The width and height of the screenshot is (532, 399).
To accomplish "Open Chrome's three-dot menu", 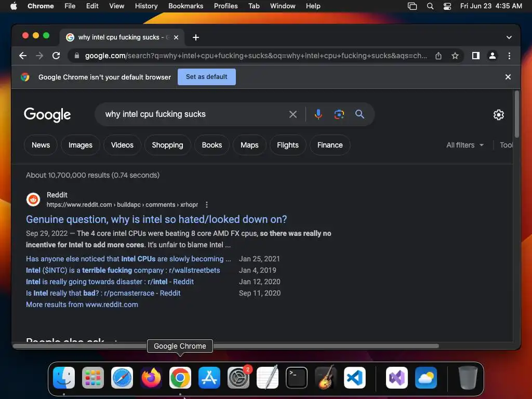I will (509, 56).
